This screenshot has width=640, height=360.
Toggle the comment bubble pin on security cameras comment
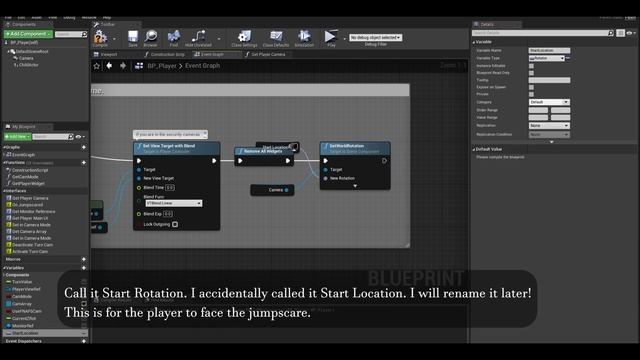click(x=205, y=133)
